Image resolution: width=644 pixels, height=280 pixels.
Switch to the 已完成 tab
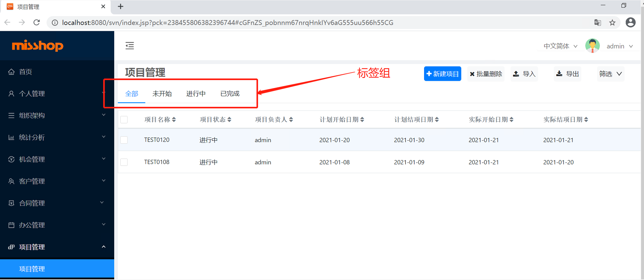(230, 94)
